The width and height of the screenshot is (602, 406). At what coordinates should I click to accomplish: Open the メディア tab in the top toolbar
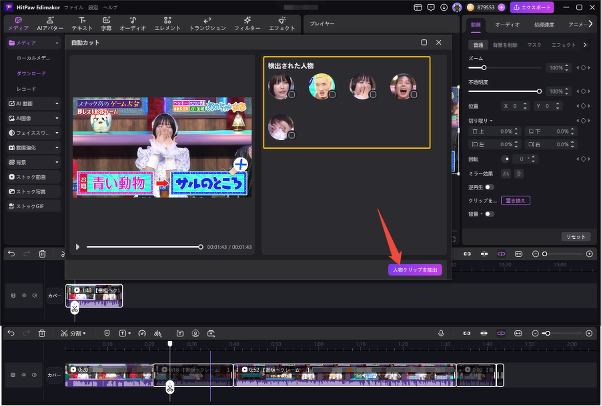pyautogui.click(x=18, y=23)
